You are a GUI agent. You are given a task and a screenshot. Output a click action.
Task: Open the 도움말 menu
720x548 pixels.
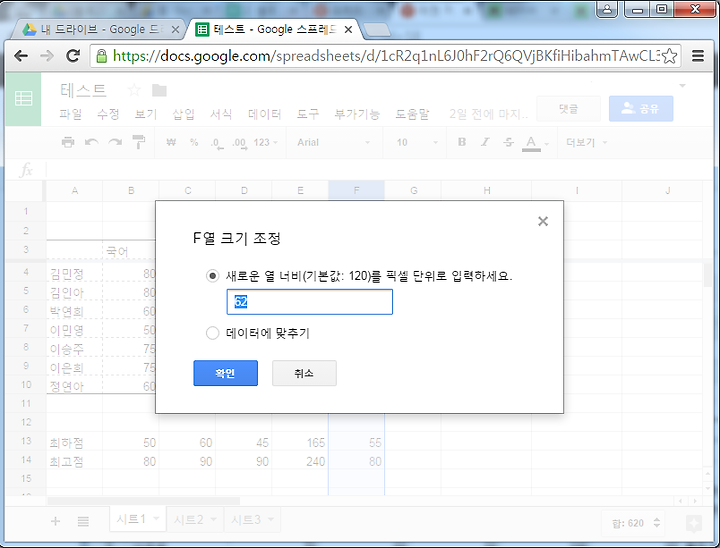412,114
